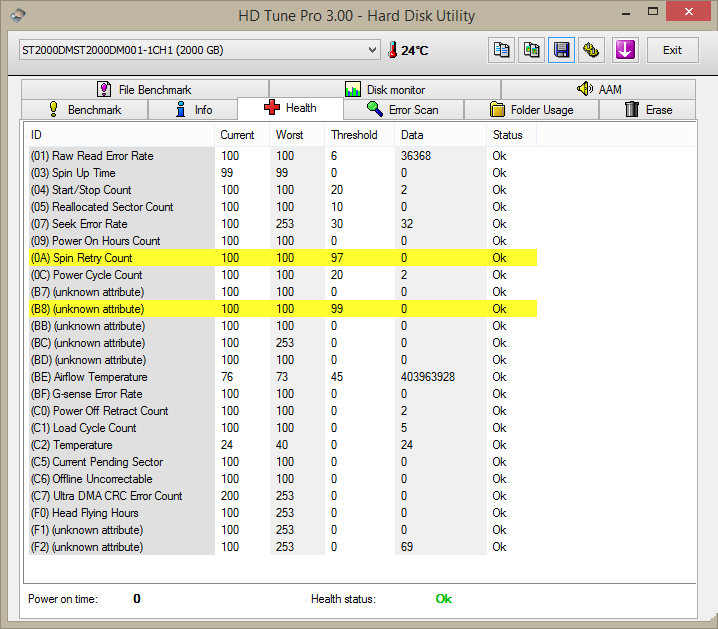Select the Reallocated Sector Count row
The height and width of the screenshot is (629, 718).
coord(283,206)
